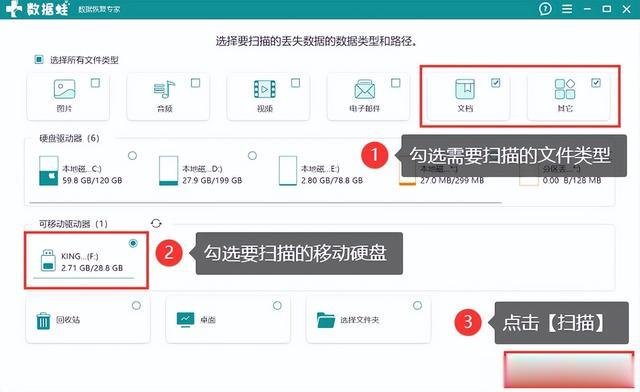Viewport: 640px width, 392px height.
Task: Click the 可移动驱动器 (1) heading
Action: [73, 224]
